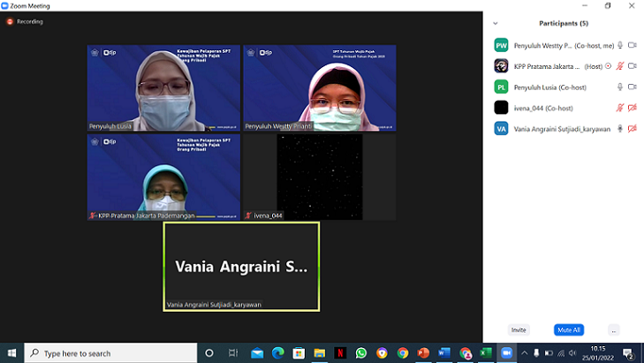The image size is (644, 363).
Task: Click the Penyuluh Lusia video thumbnail
Action: (x=163, y=88)
